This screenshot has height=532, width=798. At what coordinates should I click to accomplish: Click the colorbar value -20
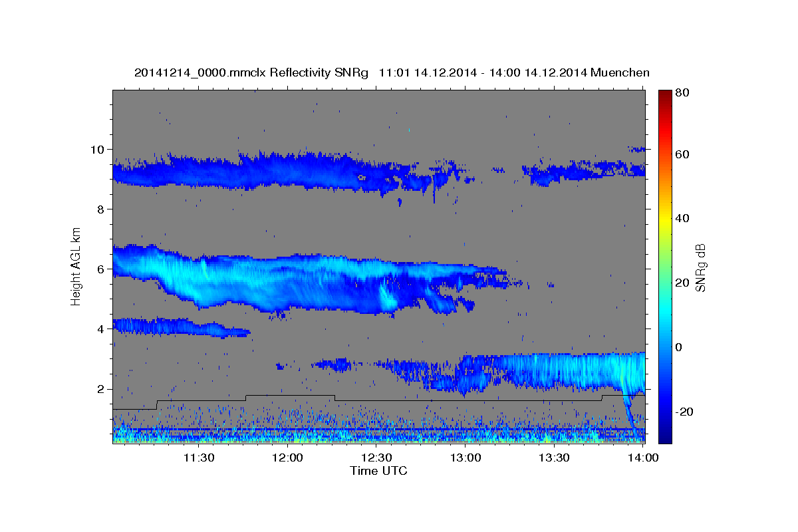coord(684,412)
